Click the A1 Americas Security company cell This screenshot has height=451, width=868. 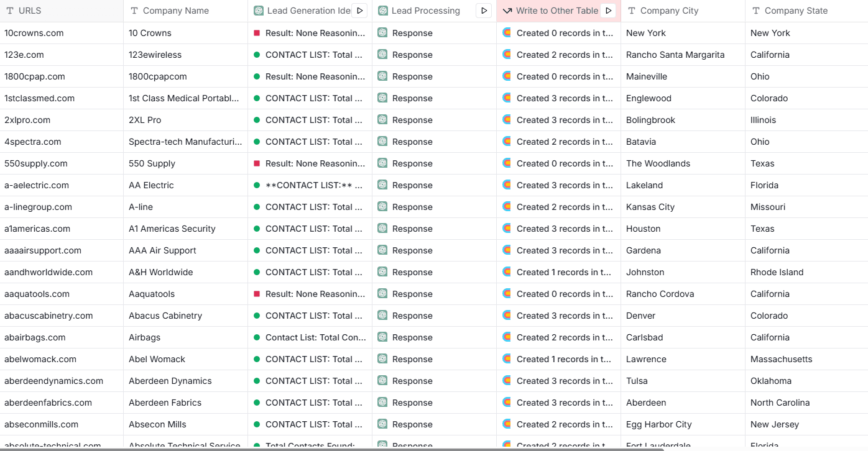pos(186,229)
